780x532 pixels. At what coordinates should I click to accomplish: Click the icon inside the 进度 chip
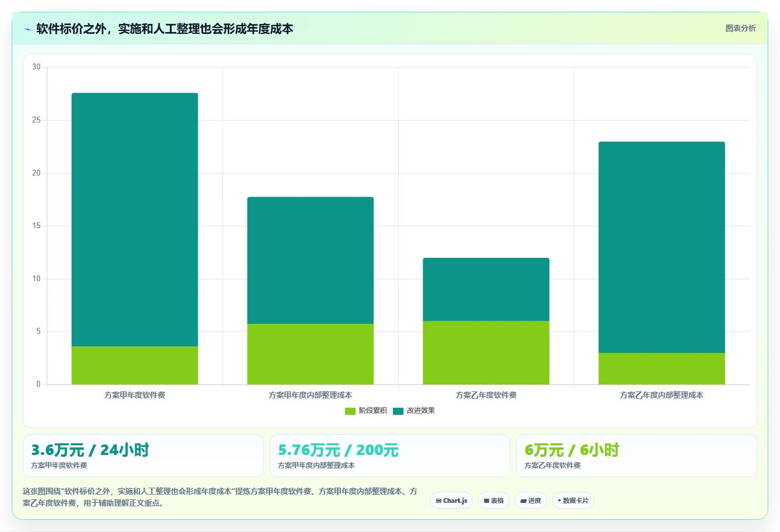[523, 501]
